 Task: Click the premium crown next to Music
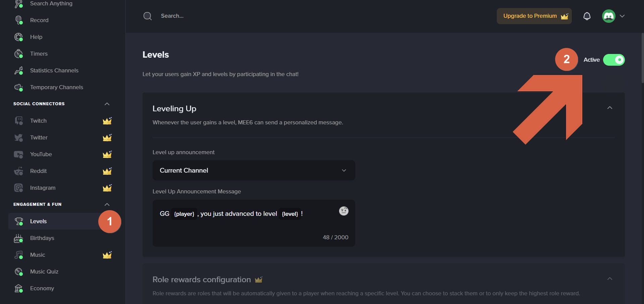click(x=107, y=255)
